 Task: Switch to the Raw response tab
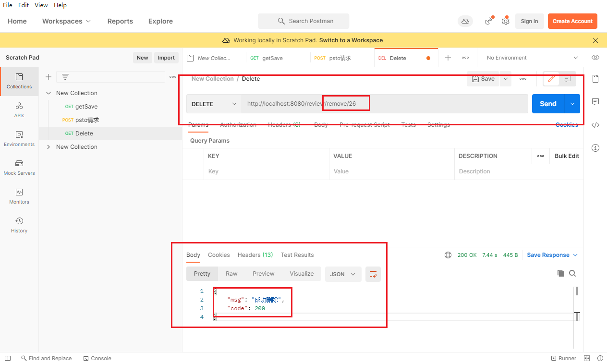point(231,274)
